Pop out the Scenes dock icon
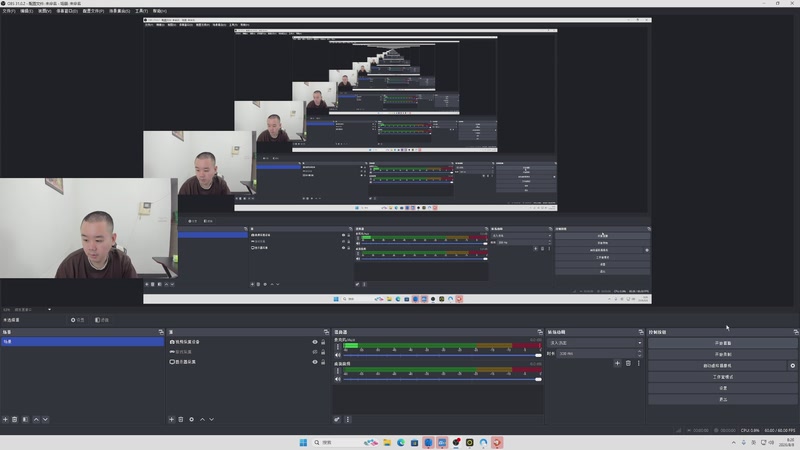The image size is (800, 450). [x=161, y=332]
